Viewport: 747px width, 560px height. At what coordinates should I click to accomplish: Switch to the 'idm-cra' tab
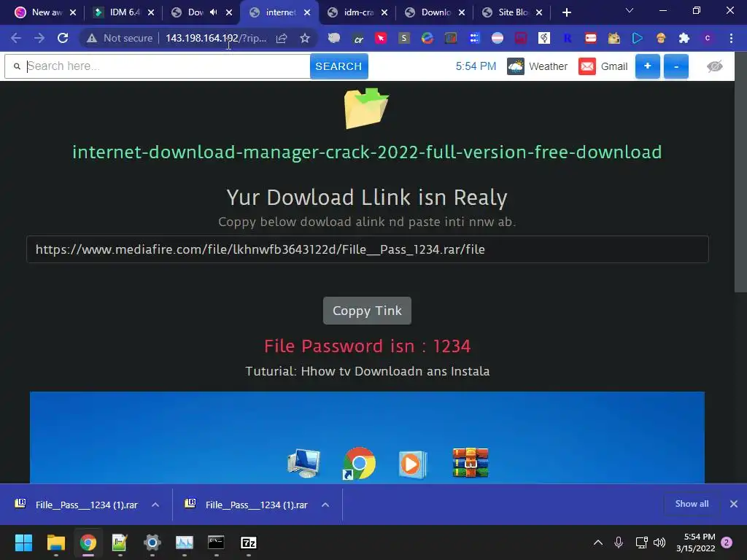click(x=358, y=12)
